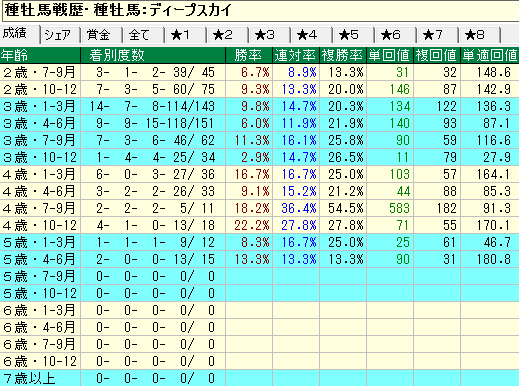Select the ★8 tab
519x386 pixels.
point(479,35)
